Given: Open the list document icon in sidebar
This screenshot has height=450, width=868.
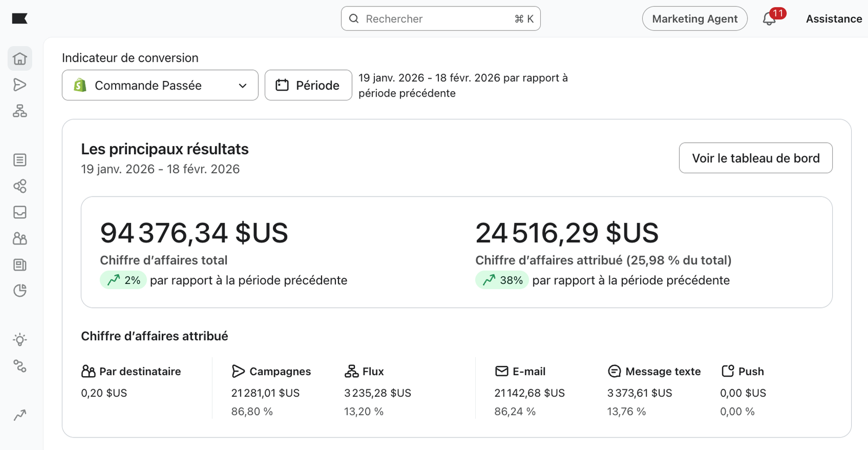Looking at the screenshot, I should pyautogui.click(x=20, y=160).
